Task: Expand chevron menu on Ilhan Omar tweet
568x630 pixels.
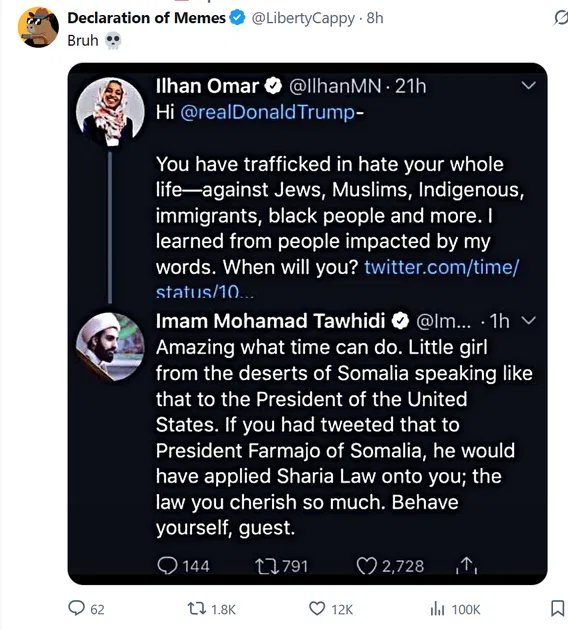Action: [529, 85]
